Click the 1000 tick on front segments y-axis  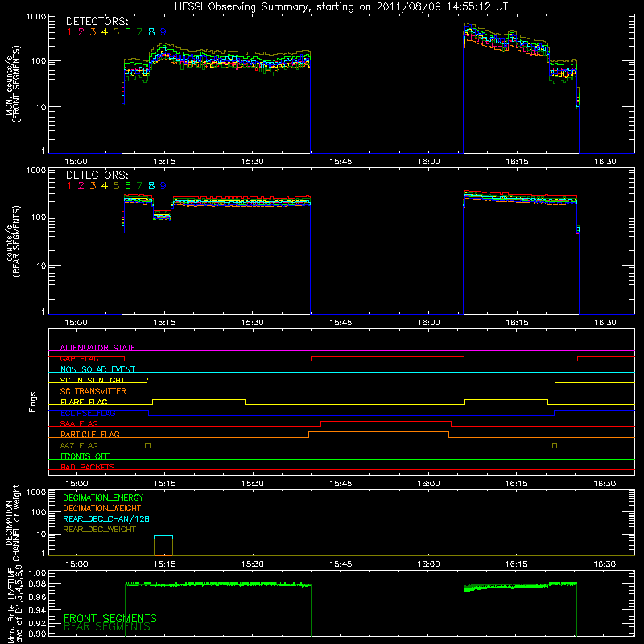point(36,17)
